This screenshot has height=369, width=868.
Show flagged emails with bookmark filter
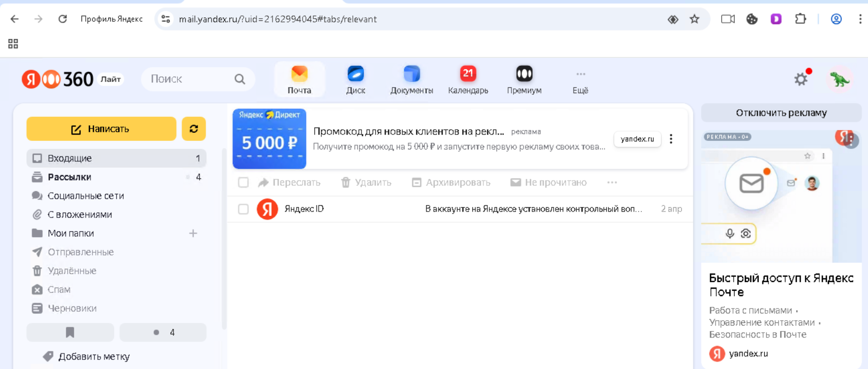point(70,333)
